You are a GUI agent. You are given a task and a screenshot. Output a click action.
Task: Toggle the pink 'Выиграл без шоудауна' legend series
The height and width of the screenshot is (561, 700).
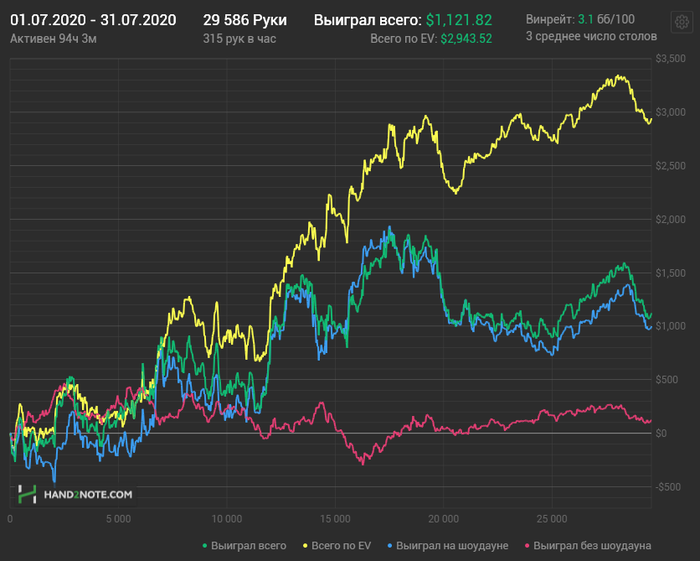click(x=588, y=545)
